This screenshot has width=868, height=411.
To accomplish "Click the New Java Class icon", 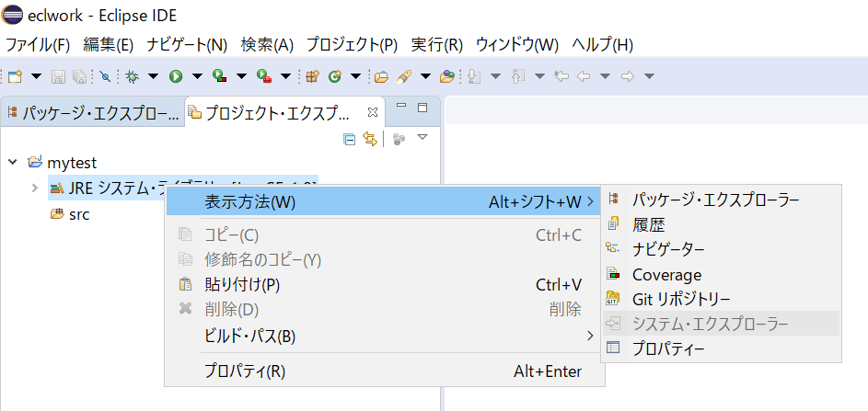I will click(x=334, y=76).
